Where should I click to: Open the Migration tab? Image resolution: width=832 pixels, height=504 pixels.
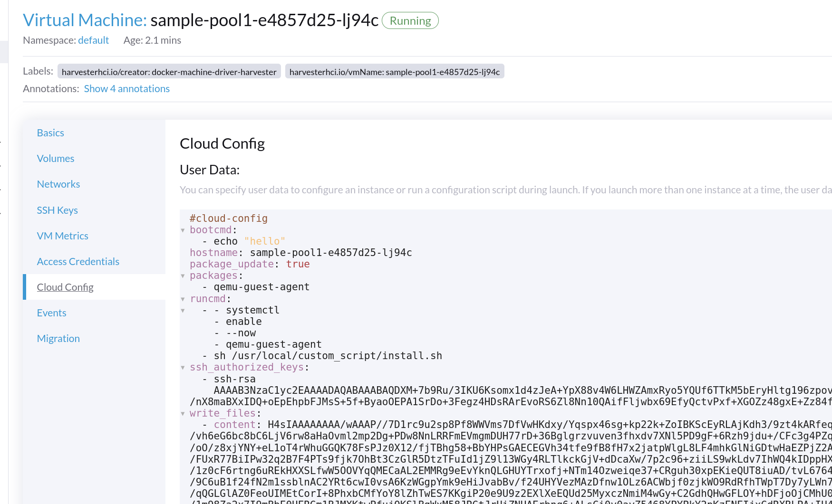point(58,338)
